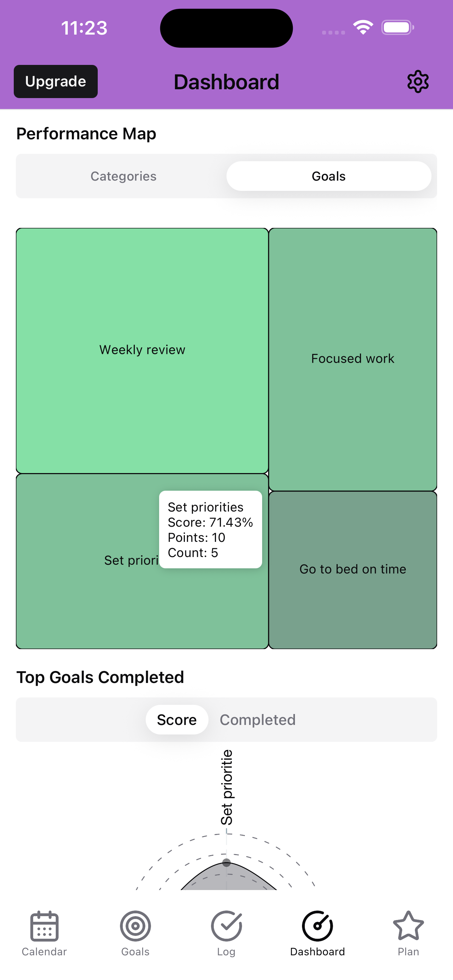Open settings via the gear icon

418,81
